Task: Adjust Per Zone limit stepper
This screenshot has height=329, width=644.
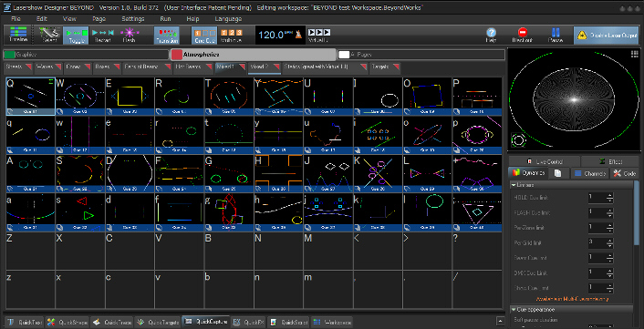Action: (x=609, y=227)
